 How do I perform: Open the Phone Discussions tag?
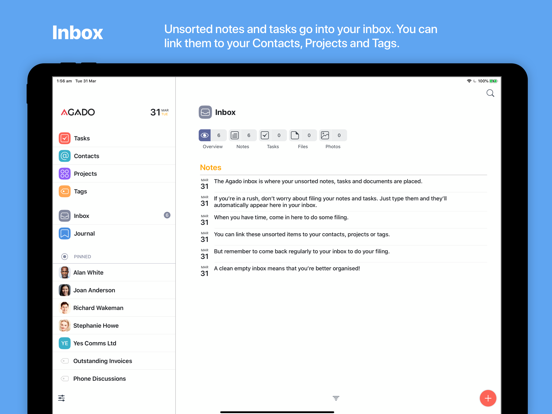114,379
